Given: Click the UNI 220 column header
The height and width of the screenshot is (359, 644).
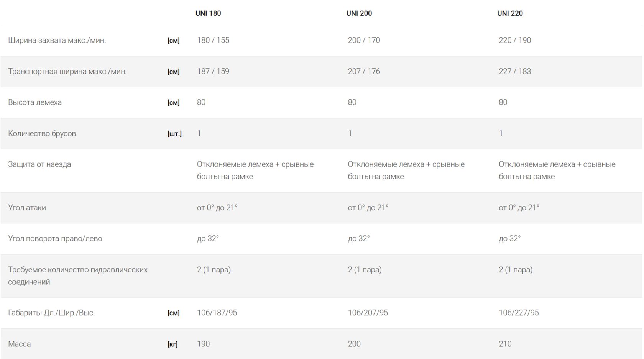Looking at the screenshot, I should point(510,13).
